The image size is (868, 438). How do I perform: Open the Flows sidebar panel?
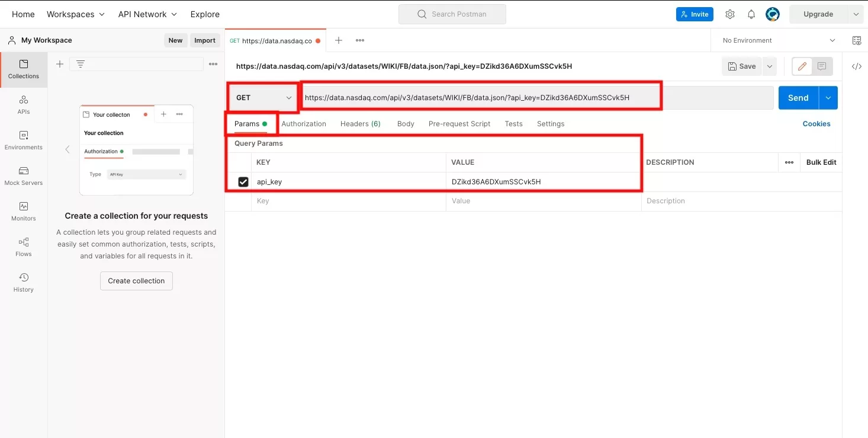click(24, 247)
